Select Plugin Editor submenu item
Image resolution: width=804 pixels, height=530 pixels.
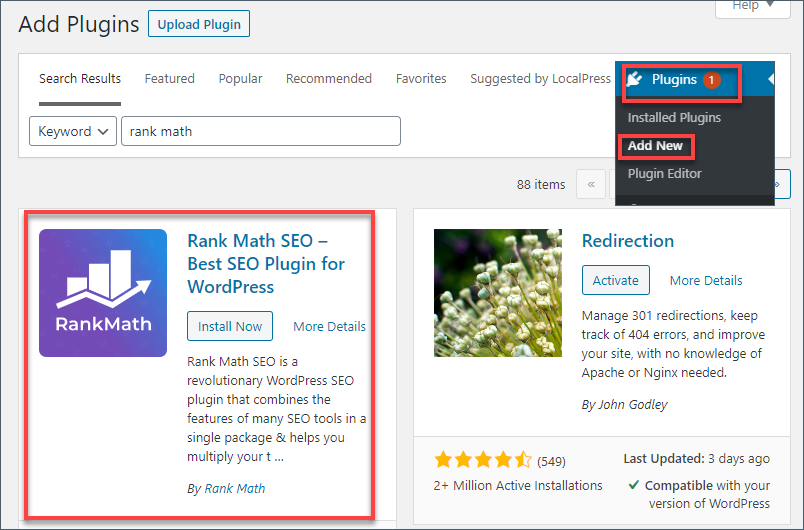click(665, 173)
